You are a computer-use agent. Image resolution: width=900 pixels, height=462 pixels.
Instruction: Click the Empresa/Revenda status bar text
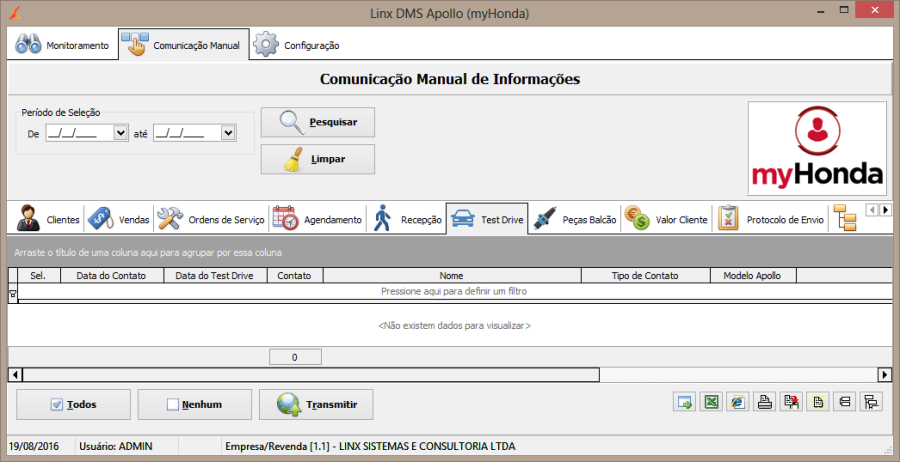(370, 446)
